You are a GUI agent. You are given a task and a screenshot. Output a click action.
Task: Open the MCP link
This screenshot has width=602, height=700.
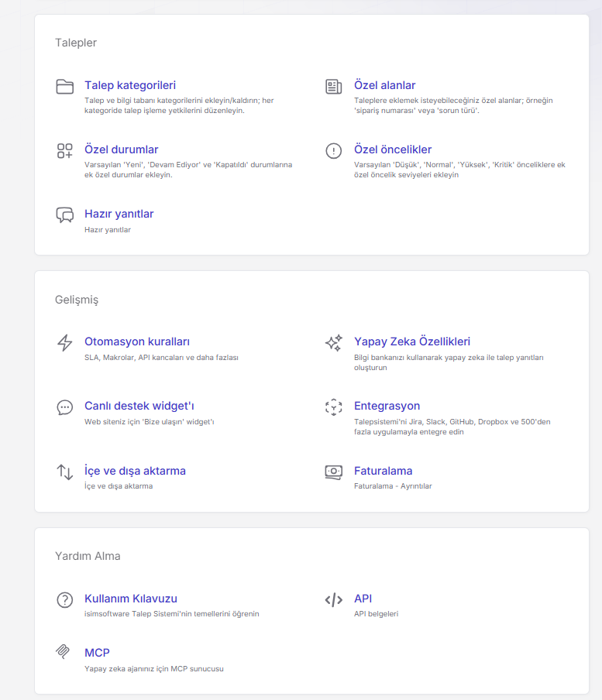97,653
